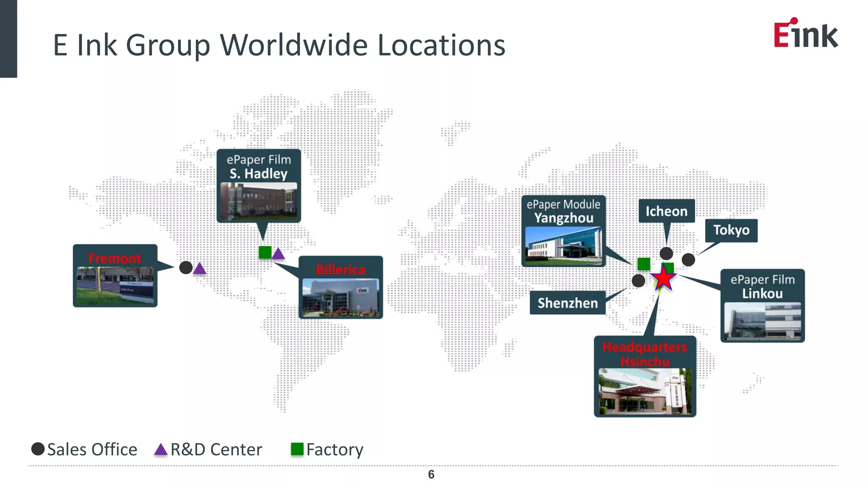Click the Factory legend green square
Viewport: 868px width, 488px height.
pyautogui.click(x=297, y=449)
